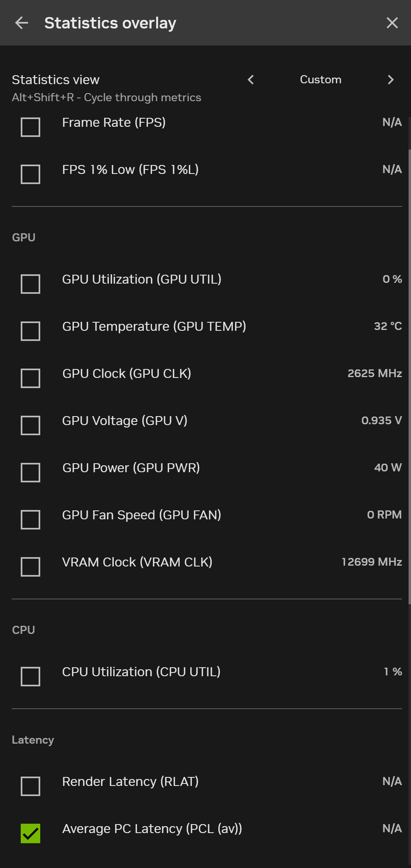411x868 pixels.
Task: Close the Statistics overlay panel
Action: [392, 23]
